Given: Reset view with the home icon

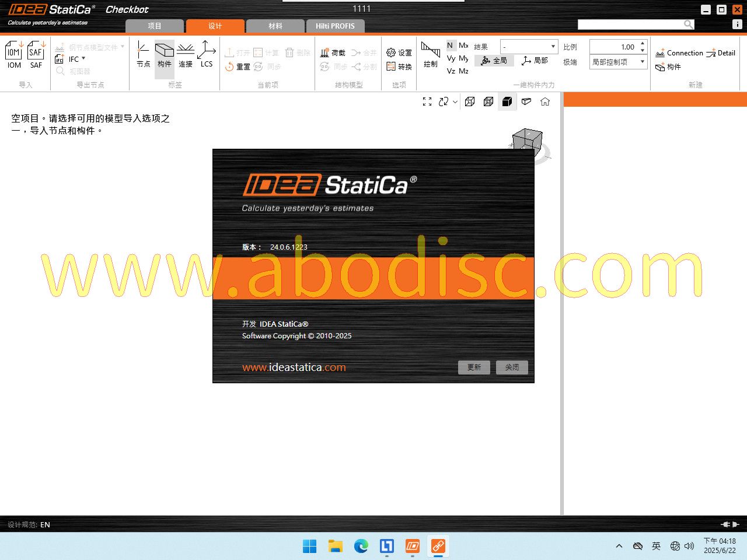Looking at the screenshot, I should pos(545,101).
